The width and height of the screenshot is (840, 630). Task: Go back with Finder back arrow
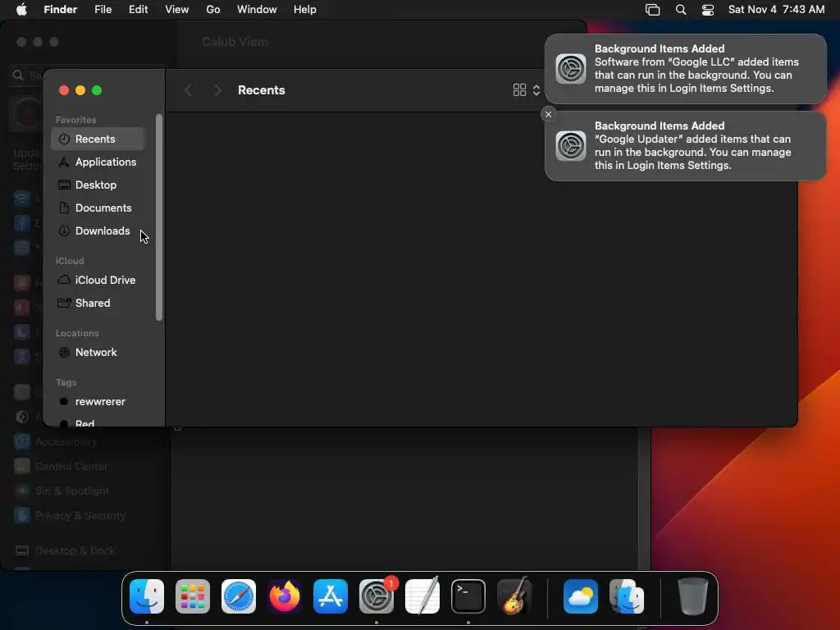[188, 90]
